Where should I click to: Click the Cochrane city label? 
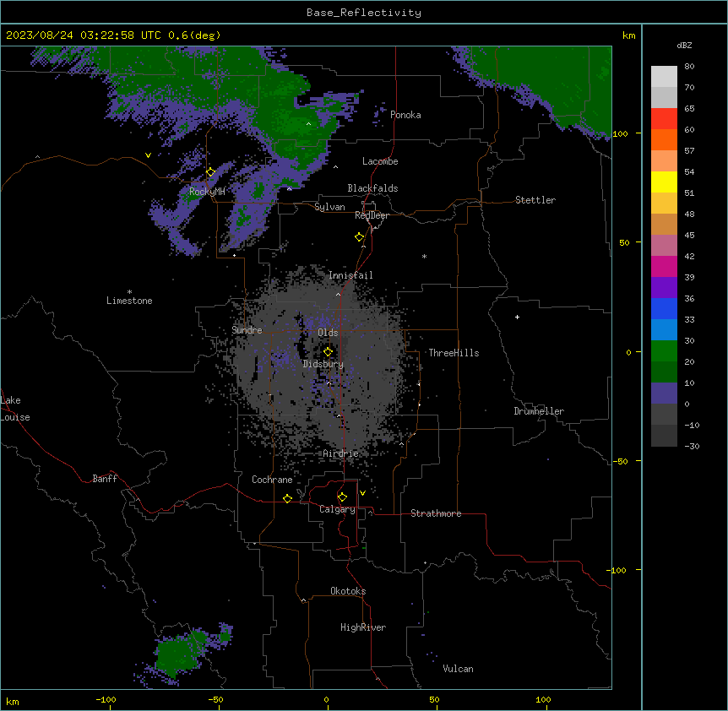[x=272, y=480]
